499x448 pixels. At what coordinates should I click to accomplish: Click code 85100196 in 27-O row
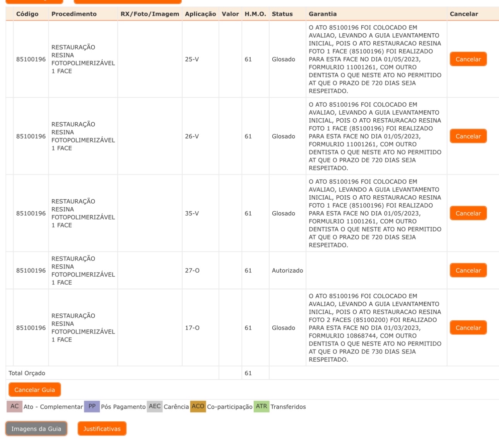(31, 270)
